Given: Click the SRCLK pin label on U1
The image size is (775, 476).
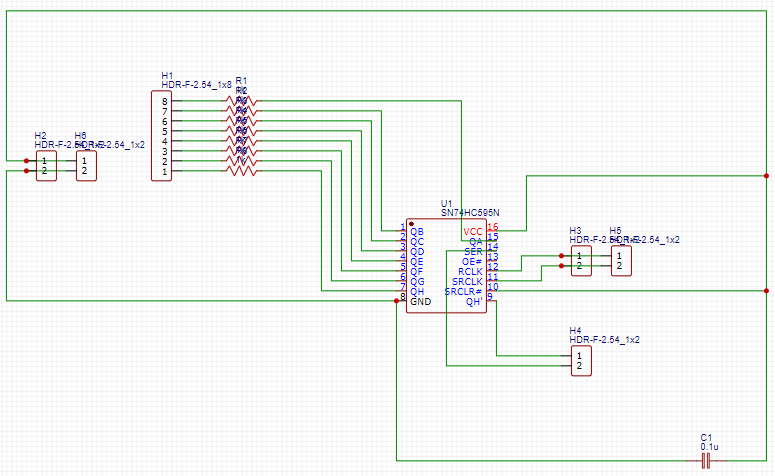Looking at the screenshot, I should click(467, 282).
